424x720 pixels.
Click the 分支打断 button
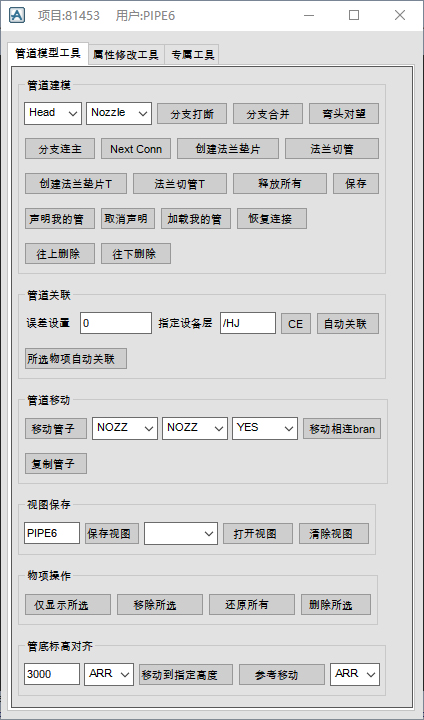(192, 114)
